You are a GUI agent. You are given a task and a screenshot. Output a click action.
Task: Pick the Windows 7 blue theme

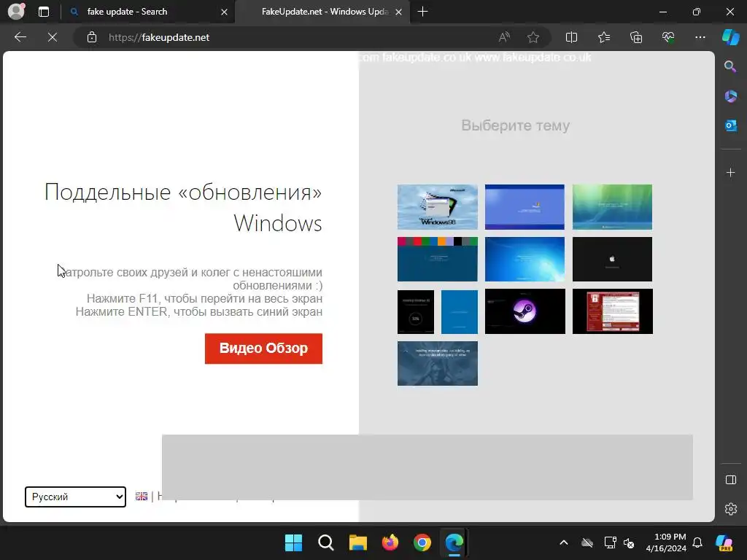click(525, 259)
